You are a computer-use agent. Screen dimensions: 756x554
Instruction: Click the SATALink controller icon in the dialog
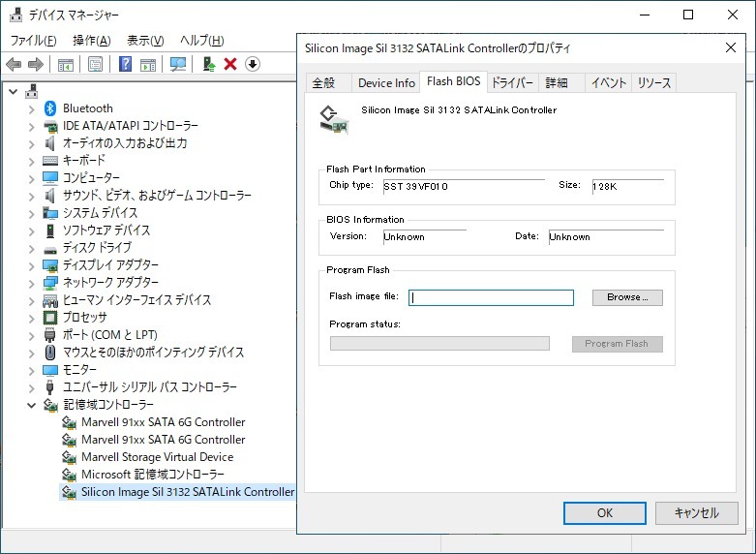coord(334,119)
